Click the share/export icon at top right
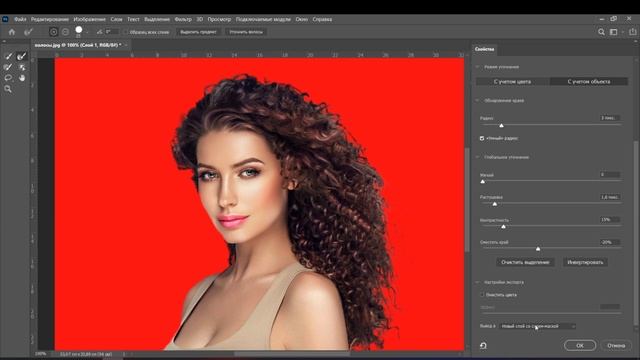Image resolution: width=640 pixels, height=360 pixels. coord(633,32)
